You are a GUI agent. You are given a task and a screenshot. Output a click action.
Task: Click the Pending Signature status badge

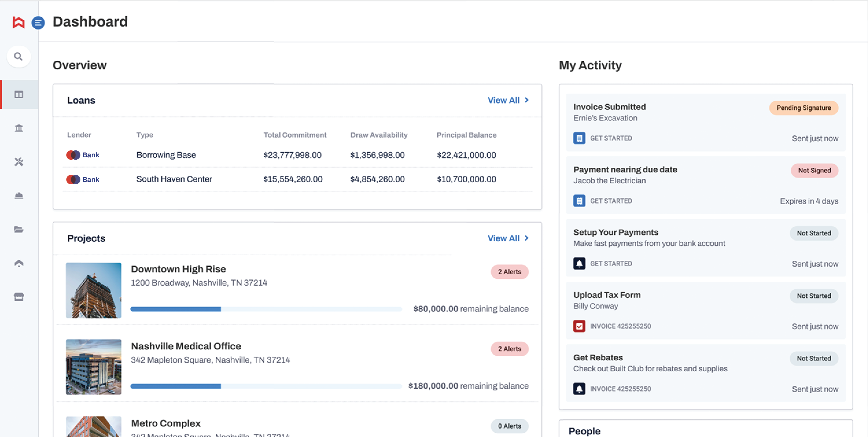[x=804, y=108]
